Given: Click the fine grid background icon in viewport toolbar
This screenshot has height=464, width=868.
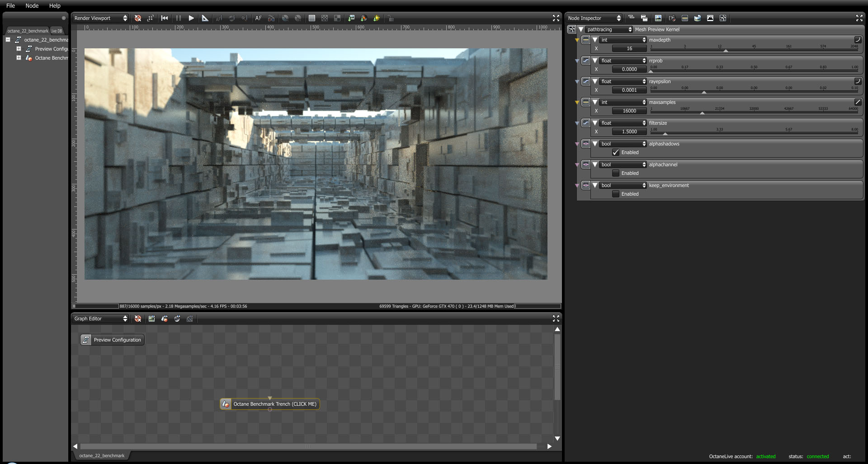Looking at the screenshot, I should click(x=312, y=18).
